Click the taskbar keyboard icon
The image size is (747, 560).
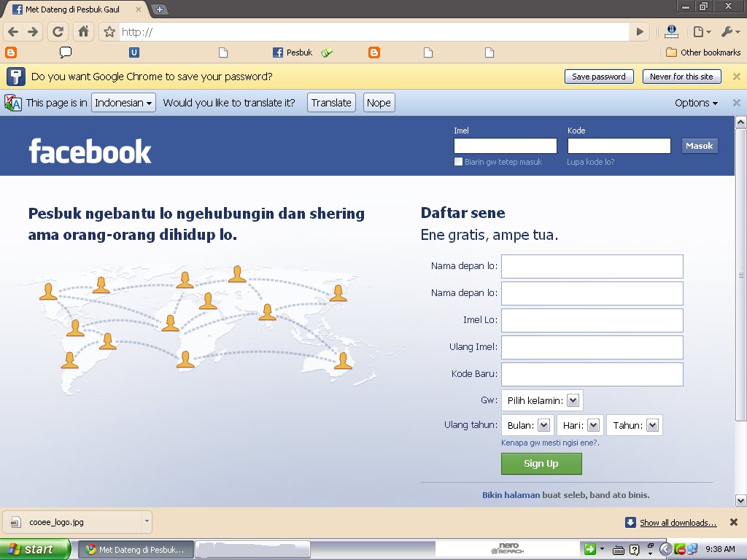tap(618, 551)
